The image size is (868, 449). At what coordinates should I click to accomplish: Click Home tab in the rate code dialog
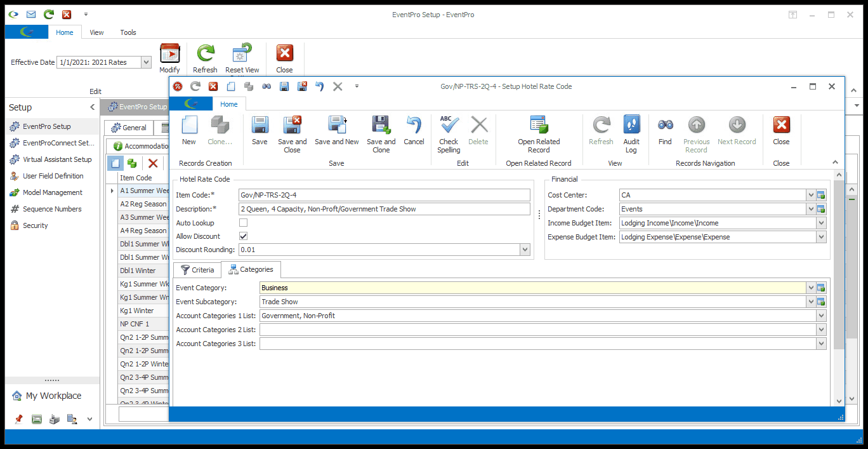pyautogui.click(x=229, y=104)
